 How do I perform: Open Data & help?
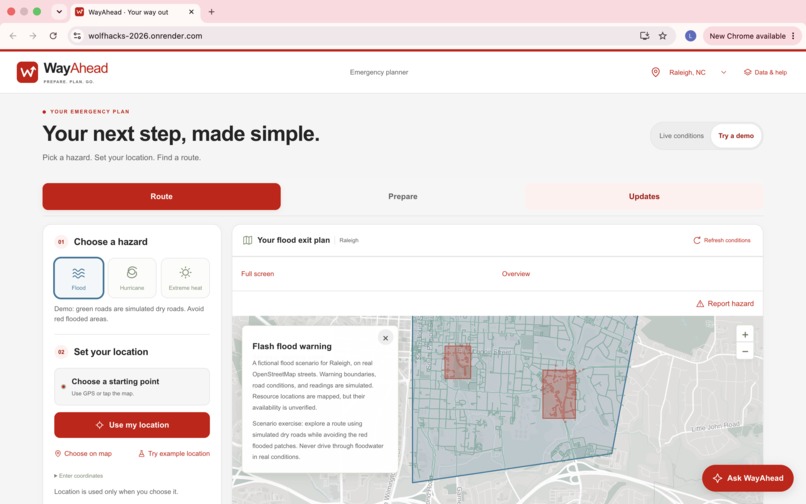coord(765,73)
